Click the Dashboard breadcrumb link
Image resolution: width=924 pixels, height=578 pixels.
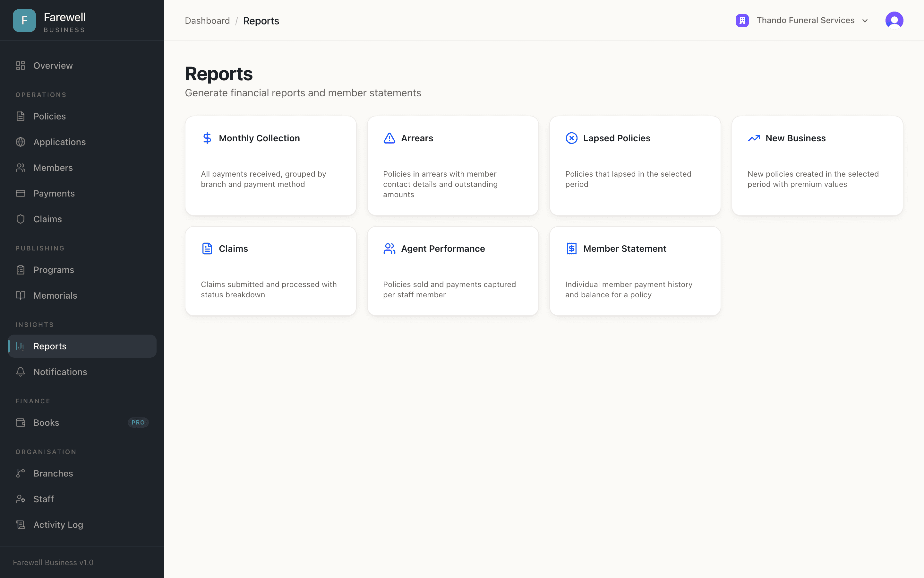click(x=207, y=21)
